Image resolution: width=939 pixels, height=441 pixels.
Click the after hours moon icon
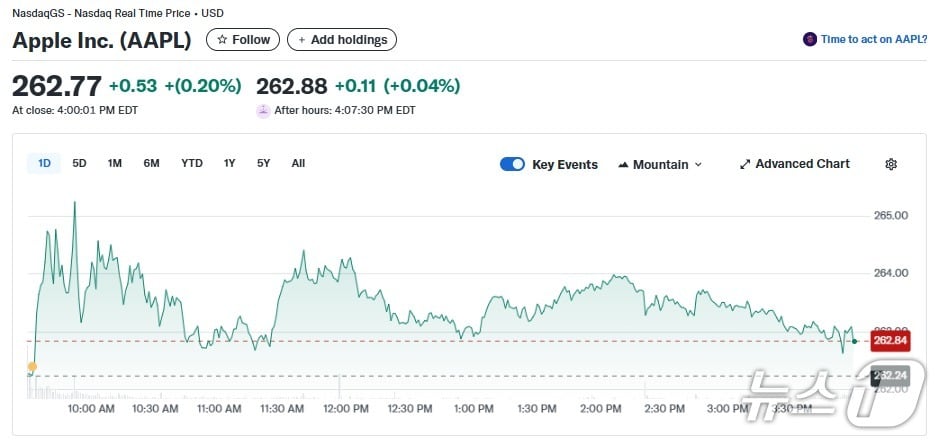(263, 111)
